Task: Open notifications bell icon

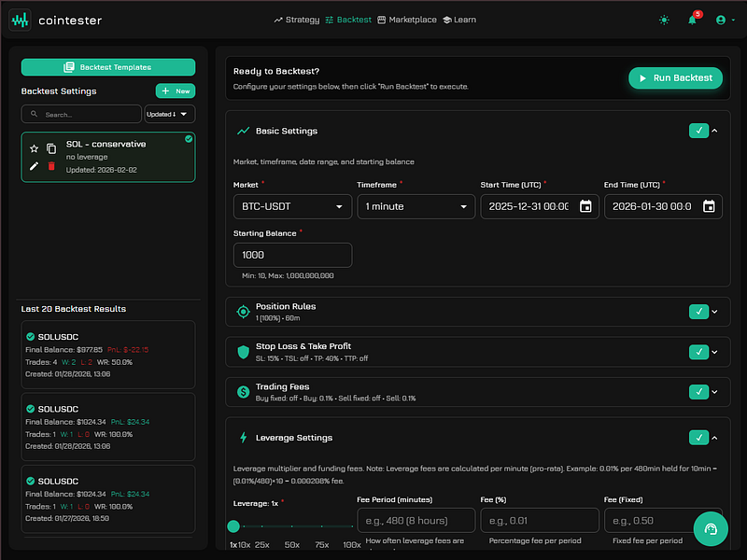Action: pyautogui.click(x=692, y=20)
